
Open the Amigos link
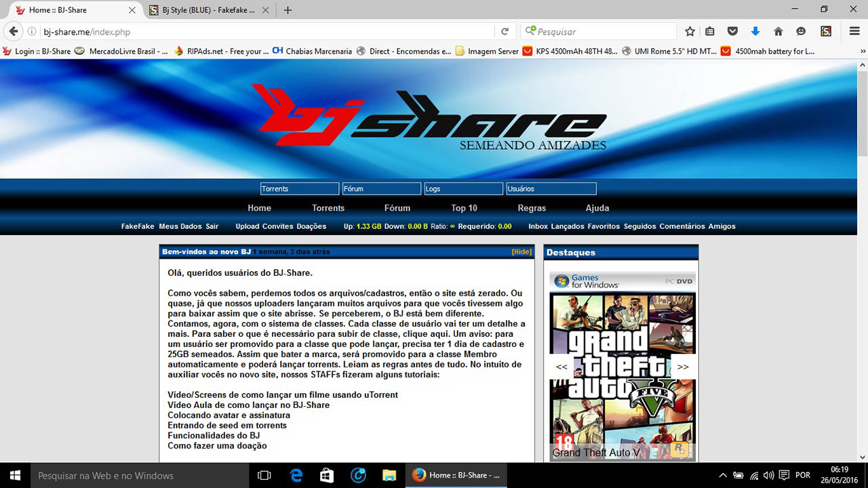(x=722, y=226)
